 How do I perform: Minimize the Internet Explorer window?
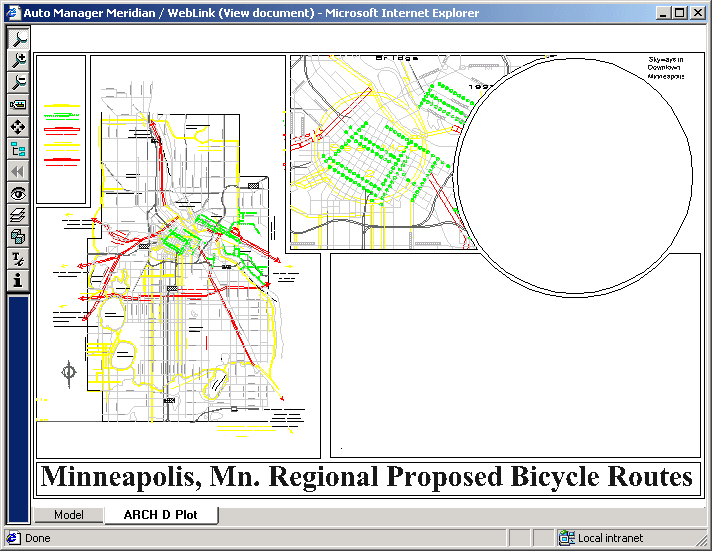tap(663, 13)
